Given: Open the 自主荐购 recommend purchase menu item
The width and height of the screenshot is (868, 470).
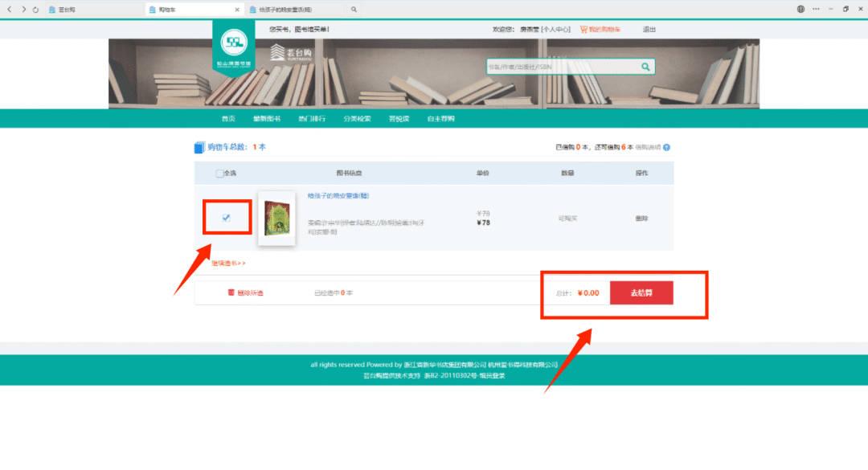Looking at the screenshot, I should click(440, 118).
